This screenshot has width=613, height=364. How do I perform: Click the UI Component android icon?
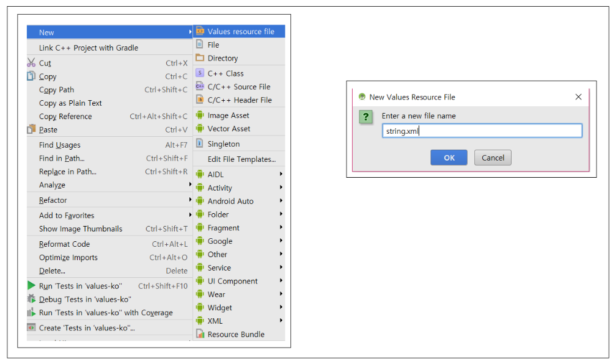click(x=200, y=281)
